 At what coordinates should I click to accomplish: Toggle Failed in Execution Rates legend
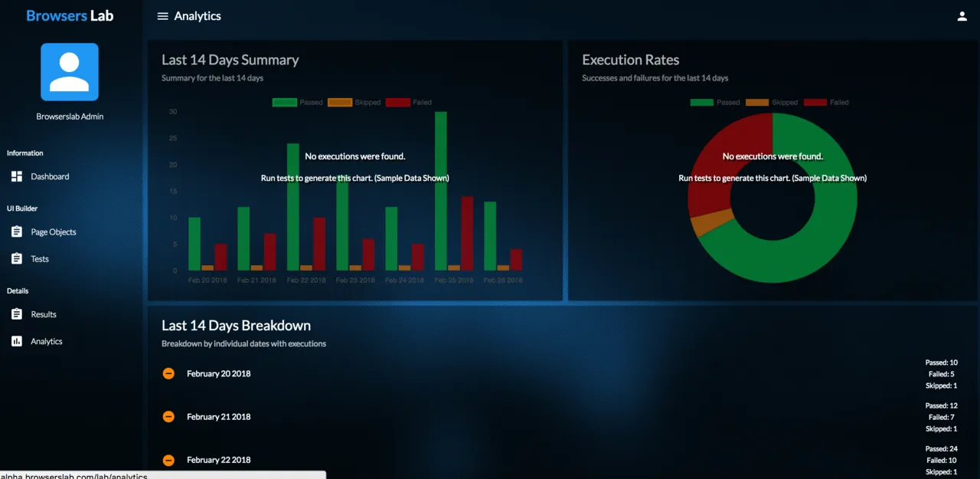[x=826, y=103]
